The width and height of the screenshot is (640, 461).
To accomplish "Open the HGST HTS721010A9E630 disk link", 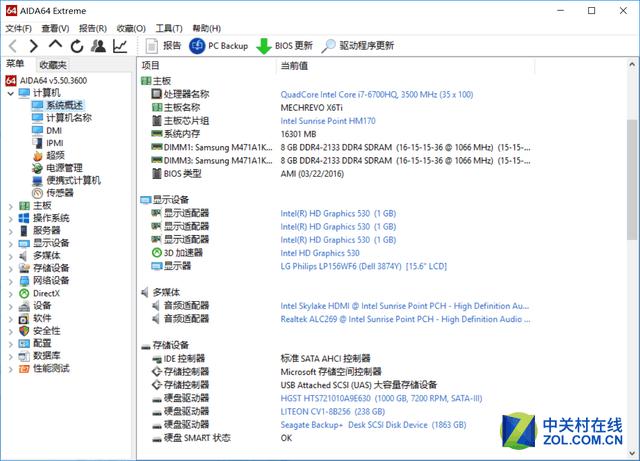I will tap(381, 398).
